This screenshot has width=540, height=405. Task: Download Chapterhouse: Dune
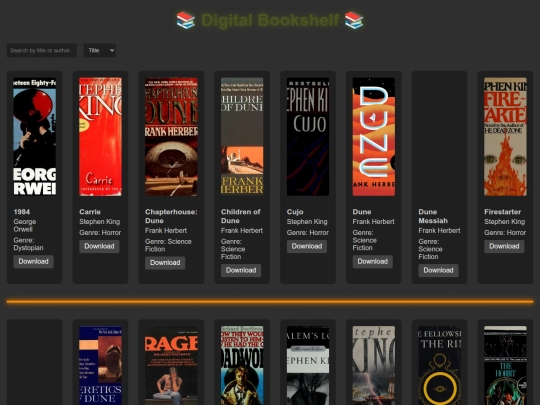(x=165, y=263)
